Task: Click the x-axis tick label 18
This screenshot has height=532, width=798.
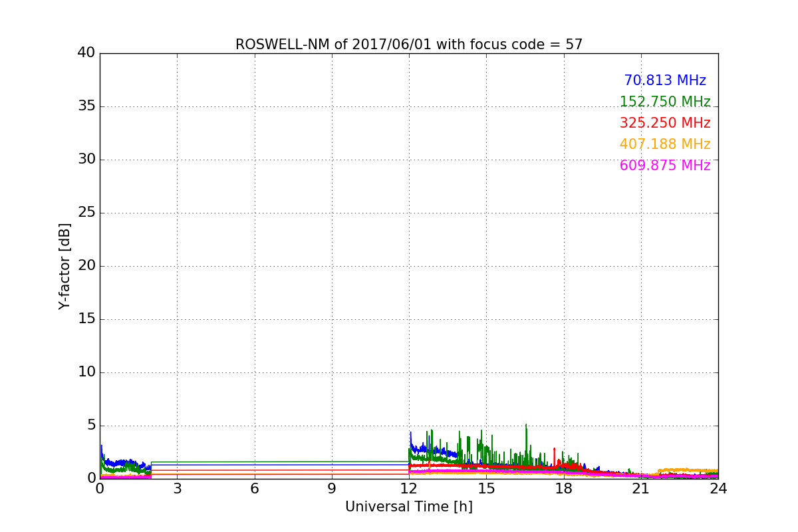Action: pos(564,488)
